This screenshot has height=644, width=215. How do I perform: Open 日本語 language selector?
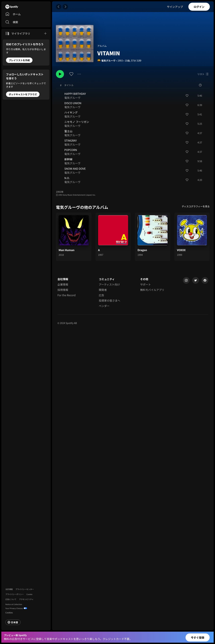[13, 622]
